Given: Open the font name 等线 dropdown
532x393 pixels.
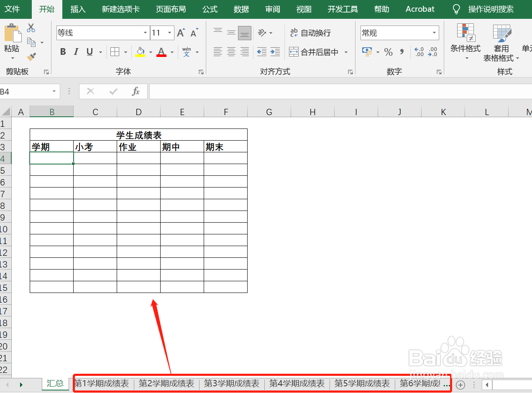Looking at the screenshot, I should (146, 33).
